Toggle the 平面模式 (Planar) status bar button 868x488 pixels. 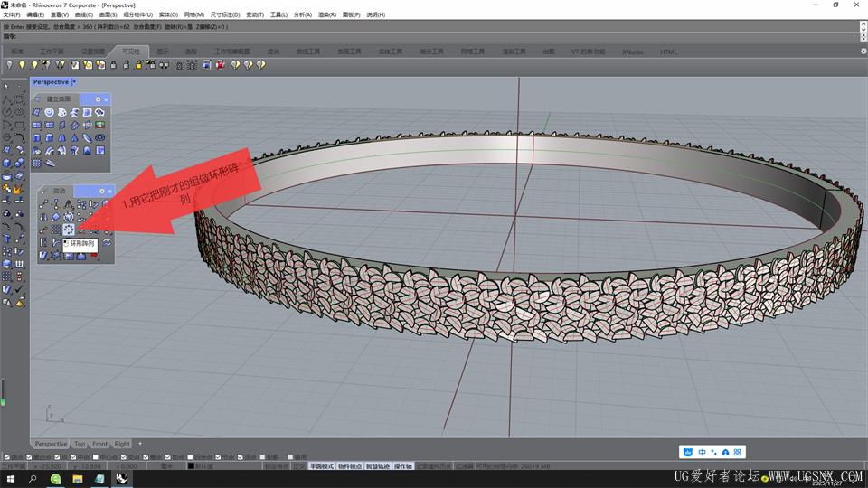(x=321, y=466)
